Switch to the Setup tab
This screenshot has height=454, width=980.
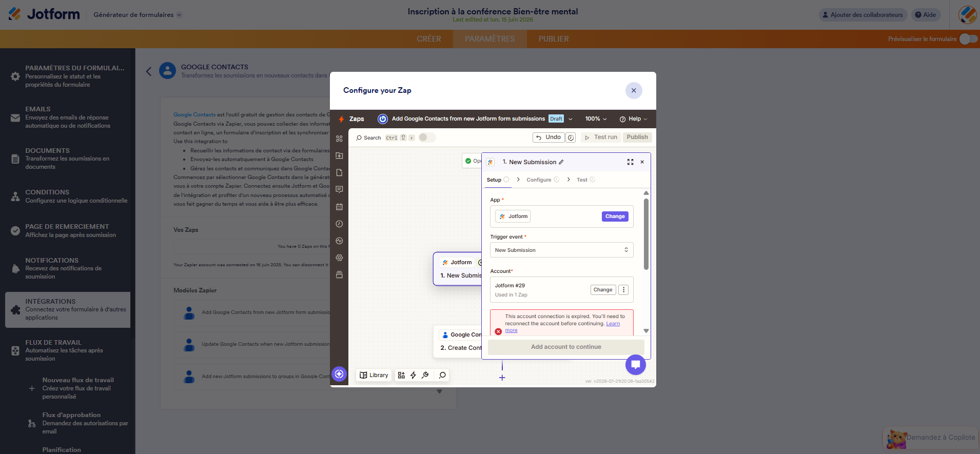[498, 180]
